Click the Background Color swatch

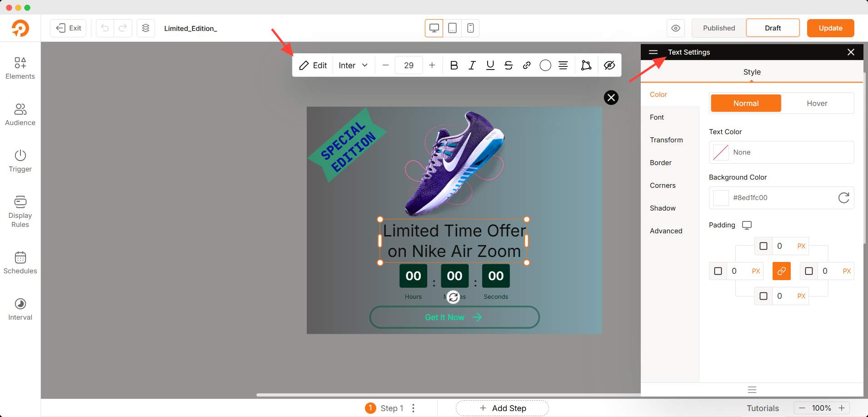pyautogui.click(x=721, y=198)
